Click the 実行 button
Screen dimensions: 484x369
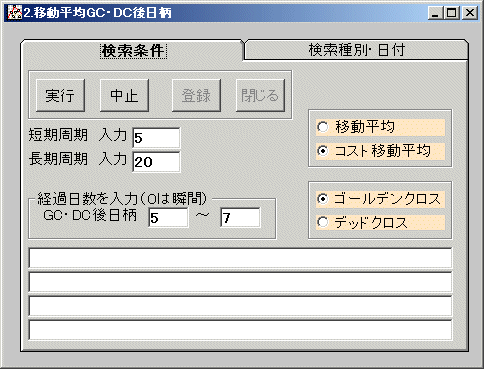[x=60, y=95]
